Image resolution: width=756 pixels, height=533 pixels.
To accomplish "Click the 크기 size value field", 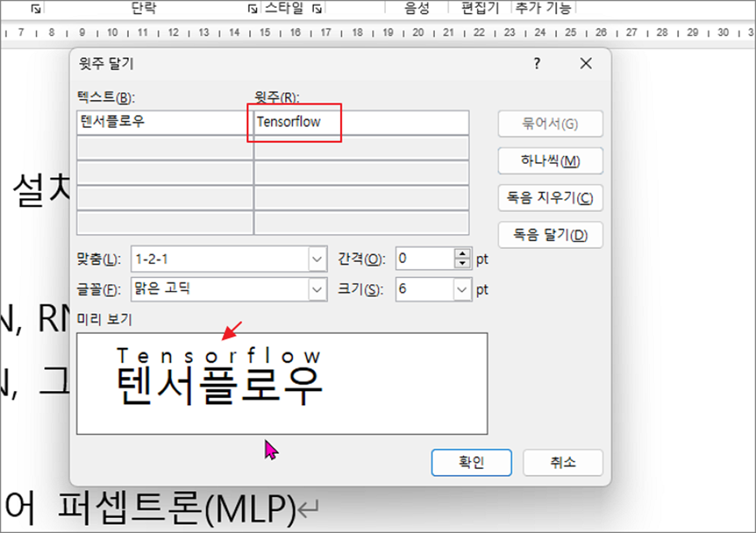I will 425,290.
